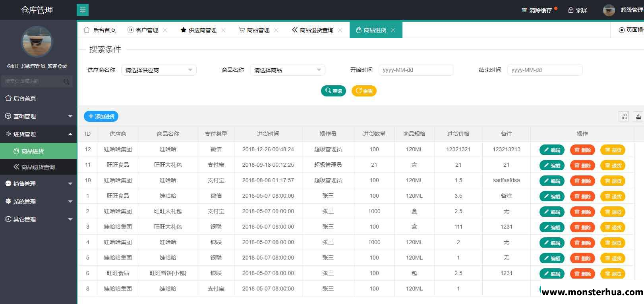Expand the 基础管理 sidebar menu
644x304 pixels.
pyautogui.click(x=38, y=116)
